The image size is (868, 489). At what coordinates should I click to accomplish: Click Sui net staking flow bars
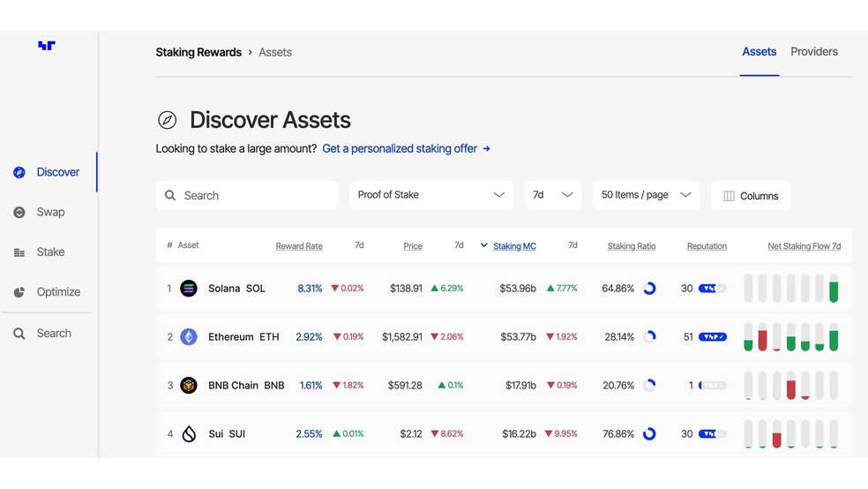(791, 433)
